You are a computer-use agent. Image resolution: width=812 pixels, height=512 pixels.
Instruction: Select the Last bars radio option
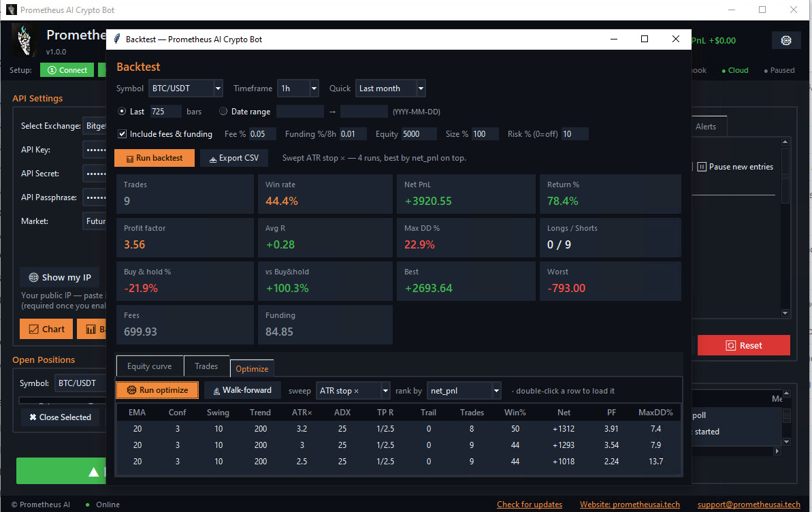123,112
